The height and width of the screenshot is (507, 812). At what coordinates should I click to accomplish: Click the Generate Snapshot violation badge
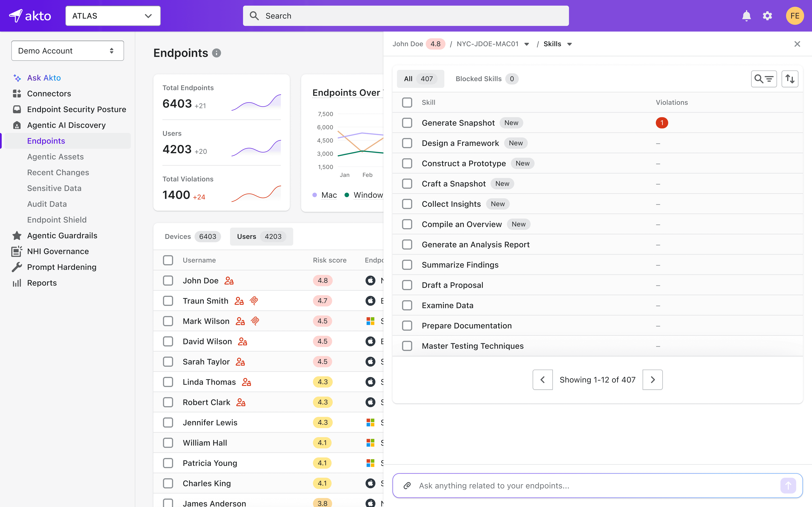click(x=662, y=123)
